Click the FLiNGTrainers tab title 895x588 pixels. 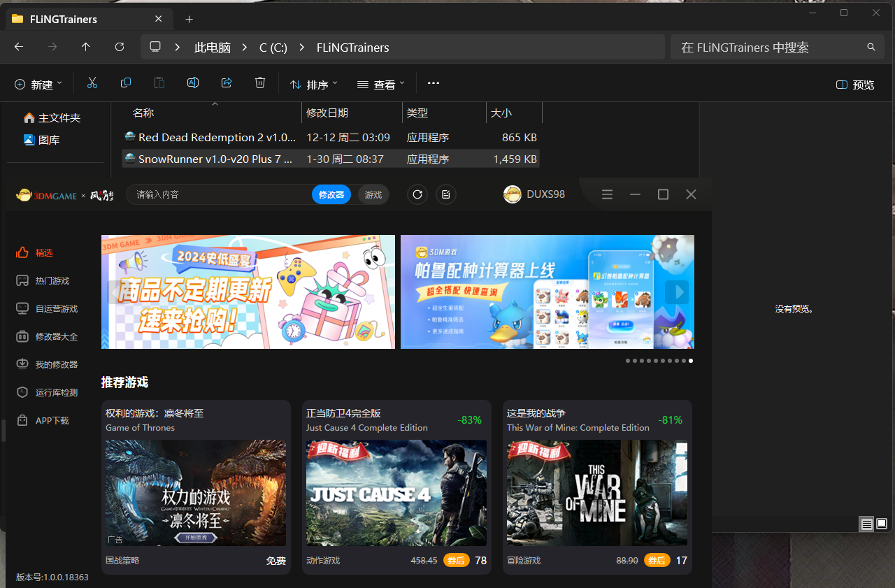(x=64, y=20)
